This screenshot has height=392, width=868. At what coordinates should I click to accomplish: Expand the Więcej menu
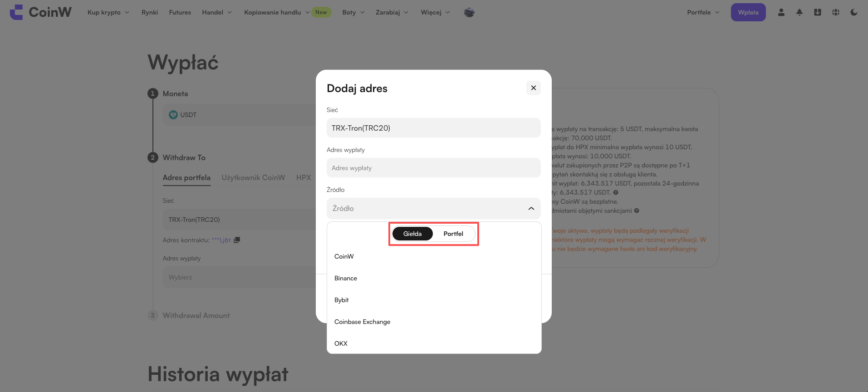[436, 12]
